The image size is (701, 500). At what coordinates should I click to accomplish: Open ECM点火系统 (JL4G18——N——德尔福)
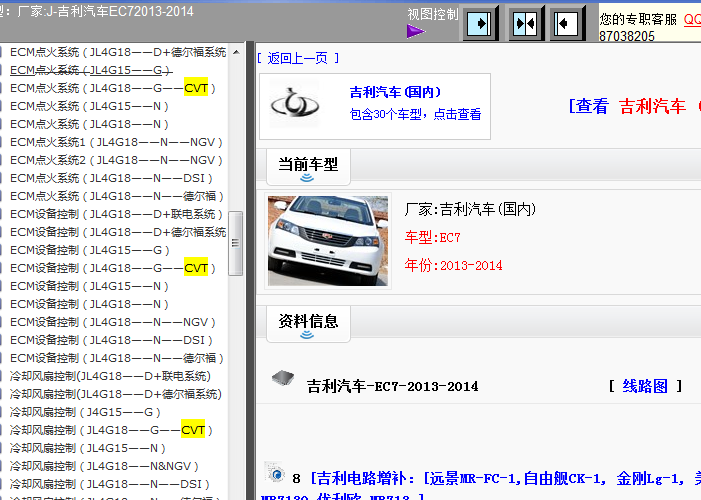point(117,196)
